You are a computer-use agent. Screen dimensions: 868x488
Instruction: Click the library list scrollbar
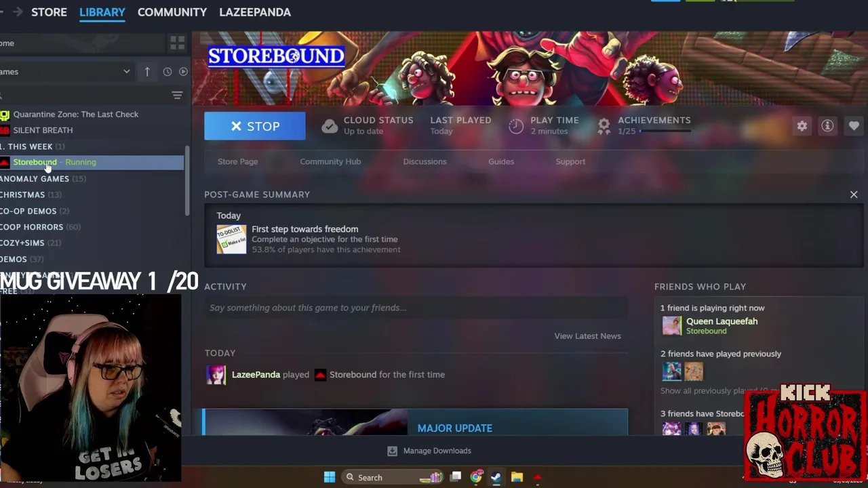point(188,182)
